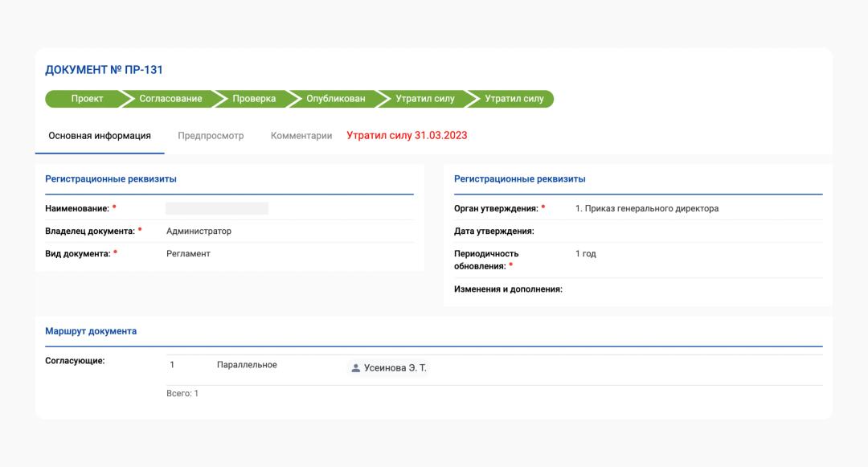Select the Проект workflow stage

pos(87,99)
